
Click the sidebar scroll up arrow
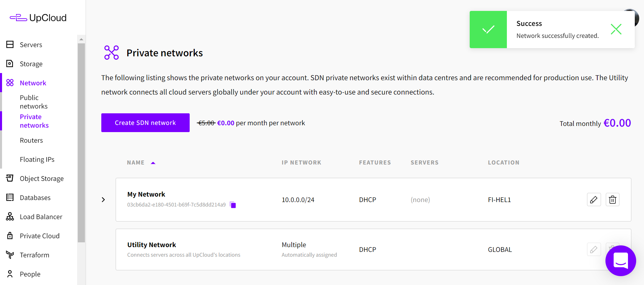[81, 39]
